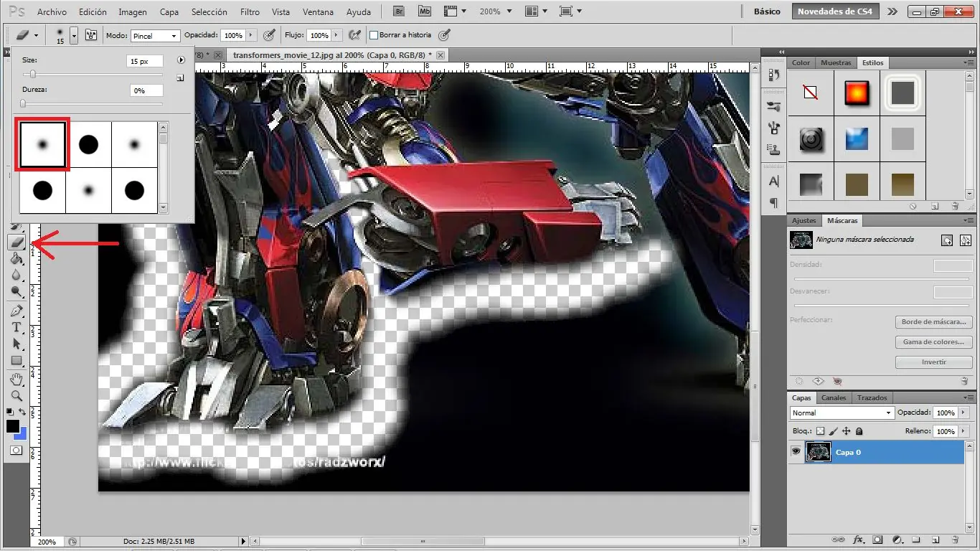Launch Mini Bridge
Image resolution: width=980 pixels, height=551 pixels.
[x=425, y=11]
